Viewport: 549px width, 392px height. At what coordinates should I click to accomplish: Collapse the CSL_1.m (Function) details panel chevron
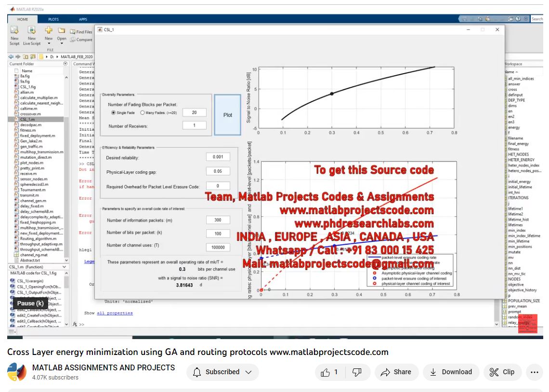[x=65, y=267]
